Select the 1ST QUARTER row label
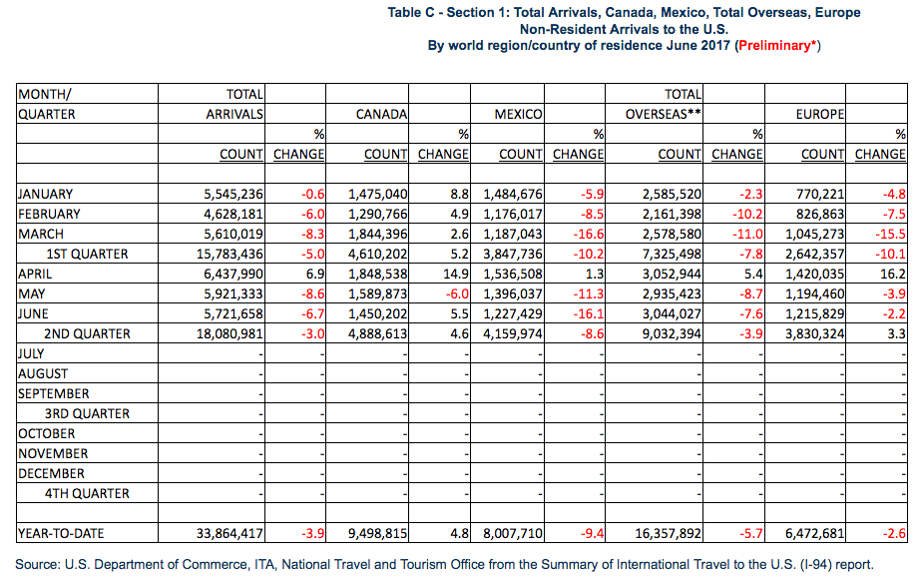 pyautogui.click(x=86, y=254)
